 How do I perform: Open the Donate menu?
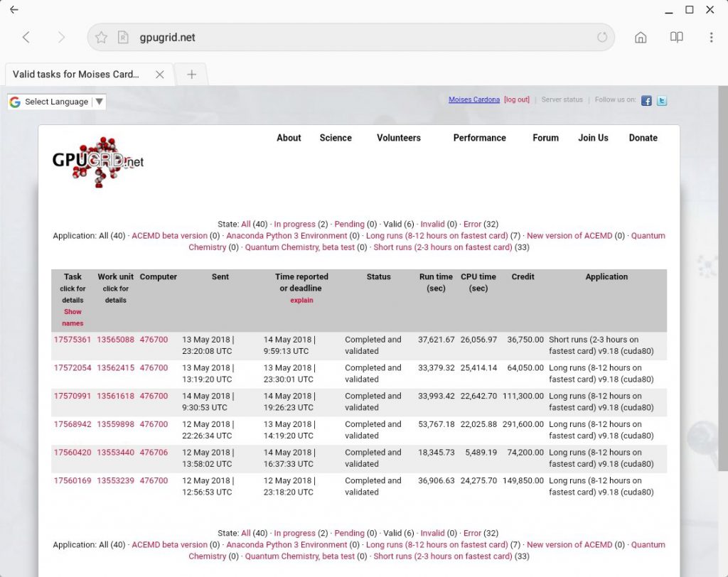643,138
